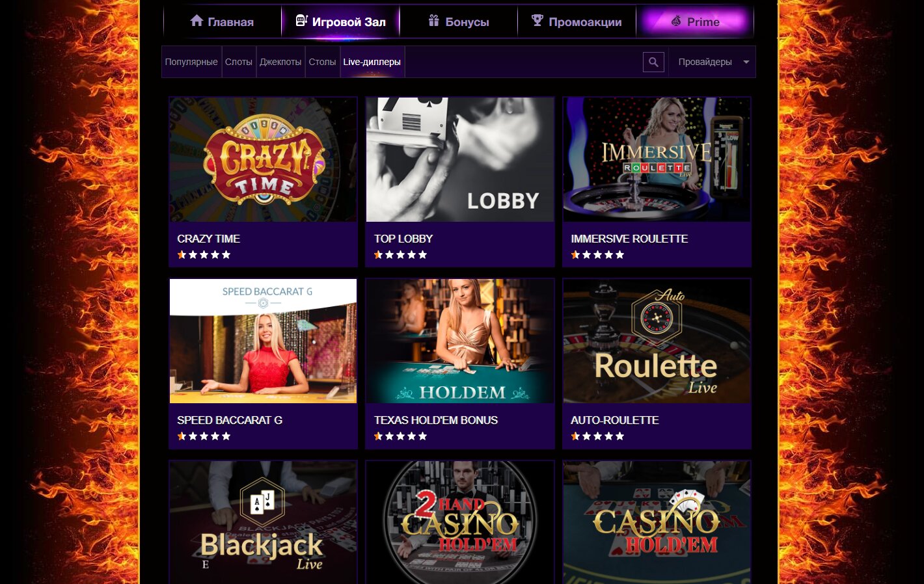Image resolution: width=924 pixels, height=584 pixels.
Task: Start Texas Hold'em Bonus game
Action: [x=459, y=341]
